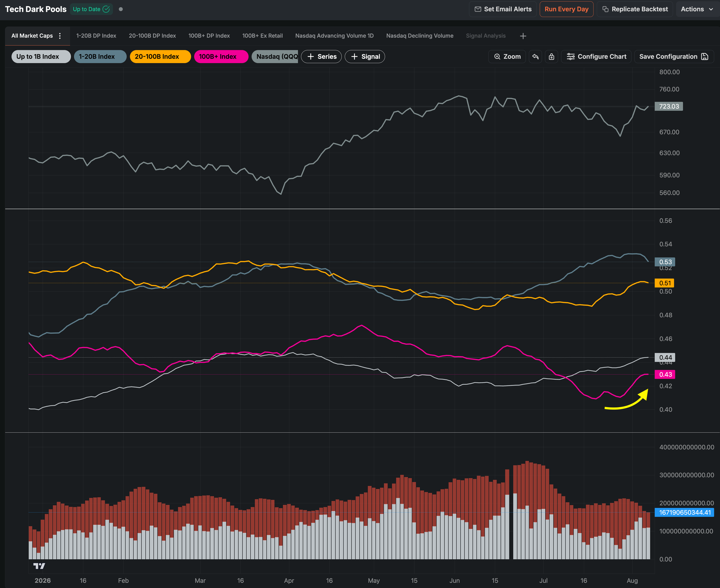Toggle the Nasdaq (QQQ series pill
The image size is (720, 588).
[275, 56]
